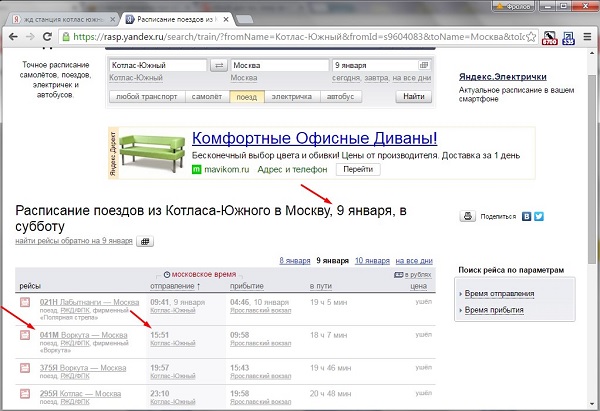The height and width of the screenshot is (411, 600).
Task: Click the print page icon
Action: tap(468, 216)
